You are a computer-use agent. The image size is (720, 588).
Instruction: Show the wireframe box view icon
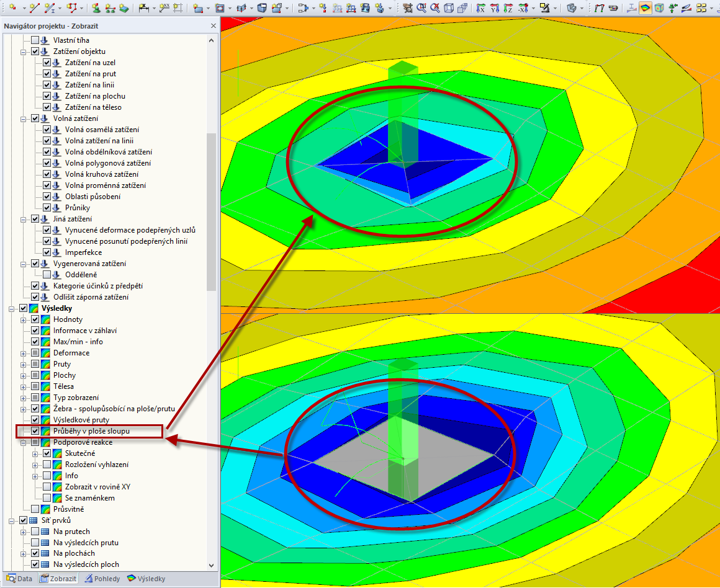[449, 7]
